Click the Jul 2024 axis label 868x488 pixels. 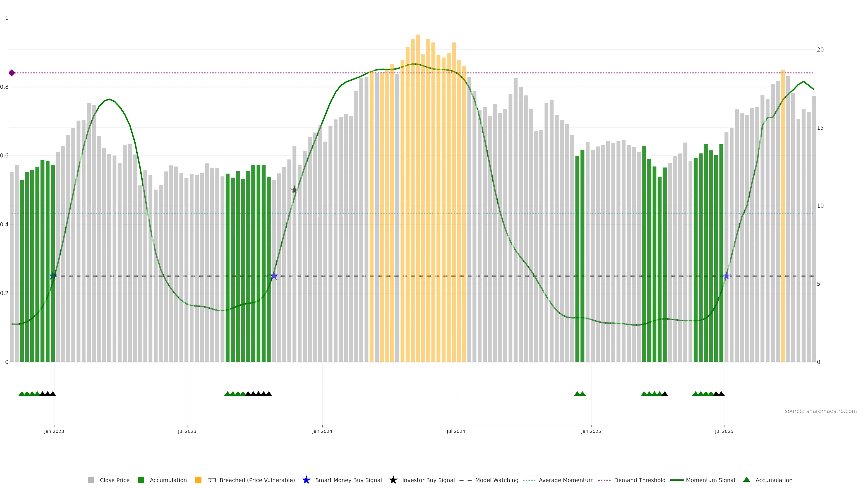point(455,431)
